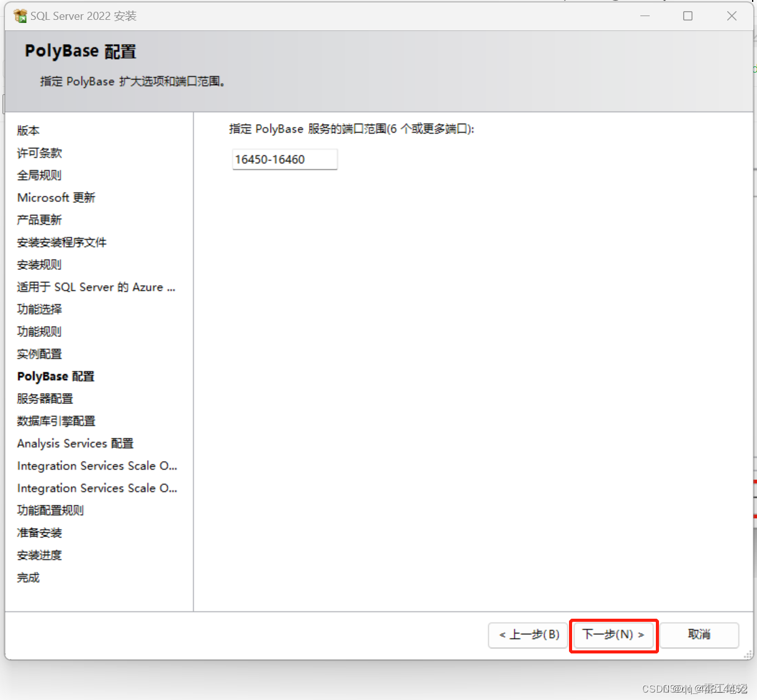Select 安装规则 step in sidebar
757x700 pixels.
coord(40,264)
